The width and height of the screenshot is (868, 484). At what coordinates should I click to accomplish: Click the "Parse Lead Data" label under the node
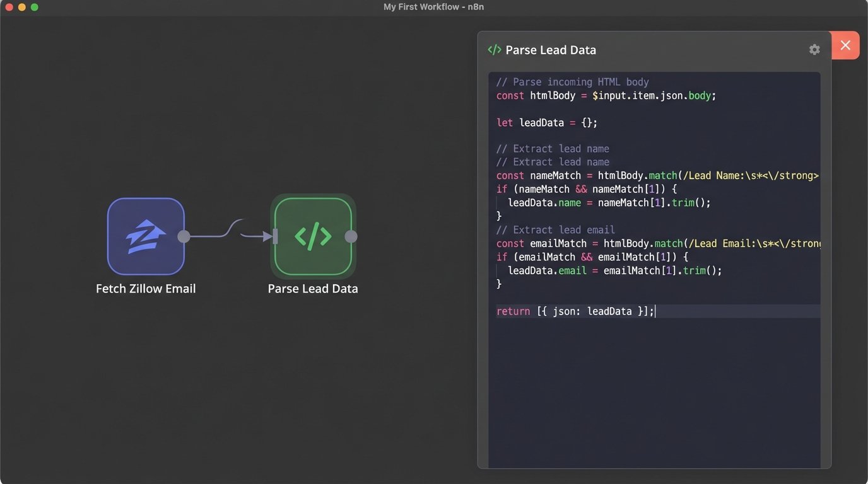tap(313, 289)
